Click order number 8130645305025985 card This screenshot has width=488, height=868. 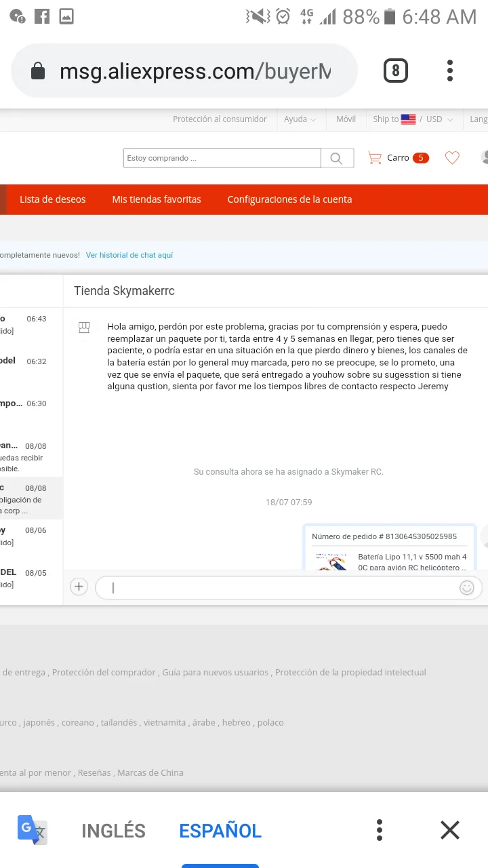(390, 548)
